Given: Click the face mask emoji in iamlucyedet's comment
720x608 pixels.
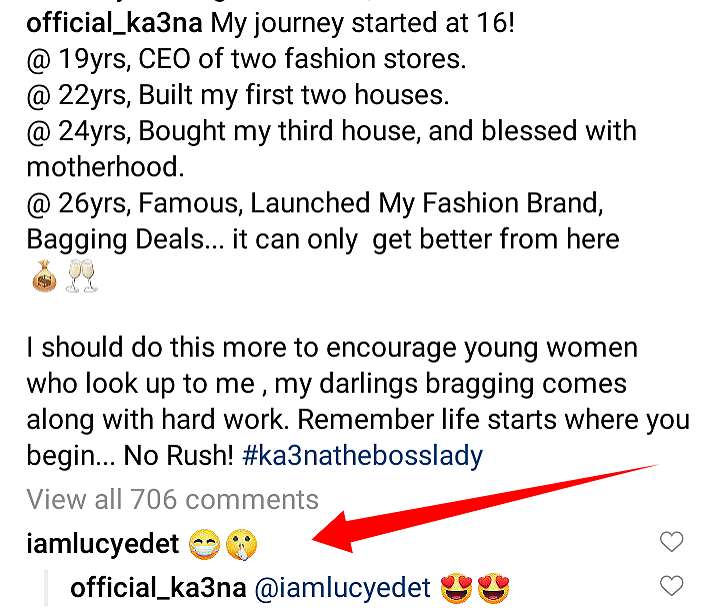Looking at the screenshot, I should pos(206,545).
